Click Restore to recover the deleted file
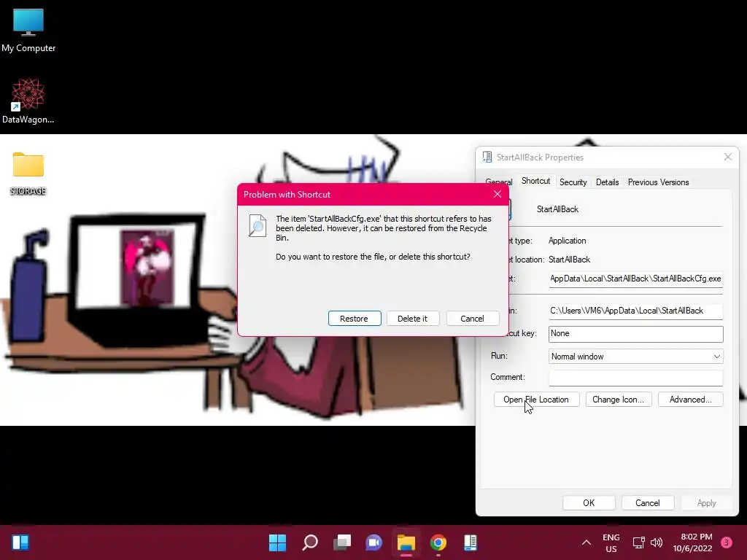Screen dimensions: 747x560 point(355,319)
